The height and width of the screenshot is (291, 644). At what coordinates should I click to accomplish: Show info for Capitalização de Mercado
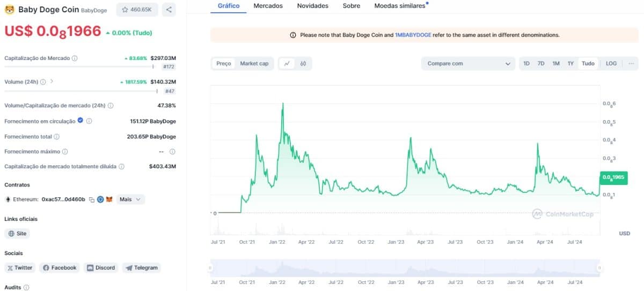[75, 58]
